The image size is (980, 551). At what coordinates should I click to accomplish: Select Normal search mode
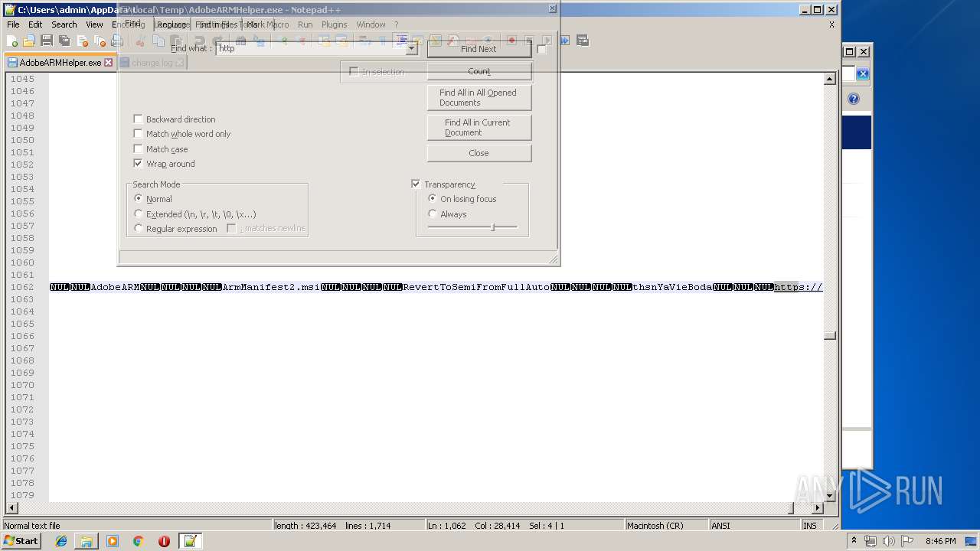pos(139,199)
